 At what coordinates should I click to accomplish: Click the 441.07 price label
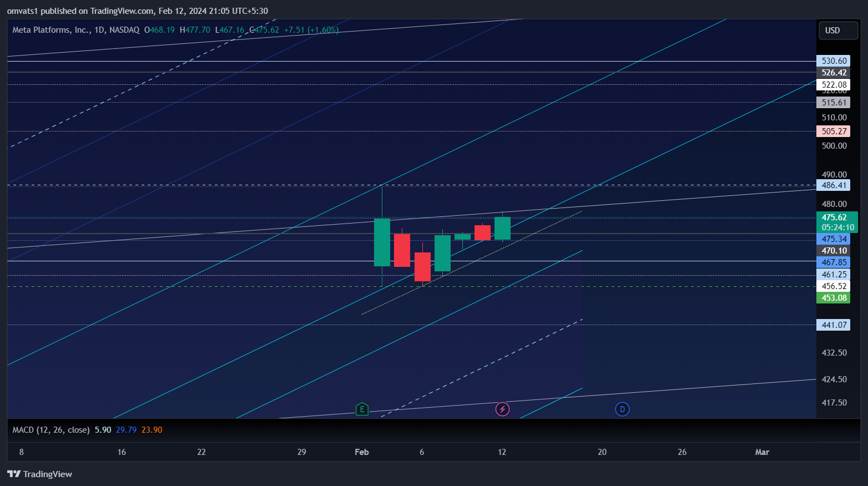pyautogui.click(x=834, y=325)
